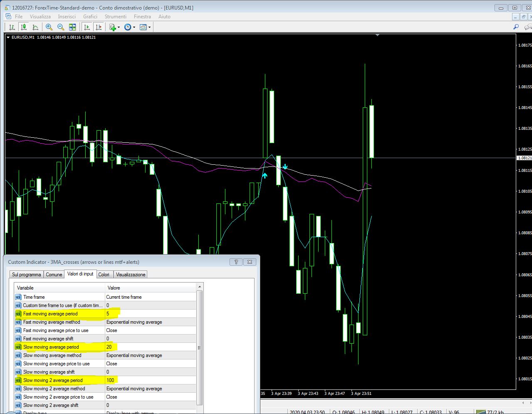Open the File menu
Image resolution: width=532 pixels, height=414 pixels.
(19, 17)
